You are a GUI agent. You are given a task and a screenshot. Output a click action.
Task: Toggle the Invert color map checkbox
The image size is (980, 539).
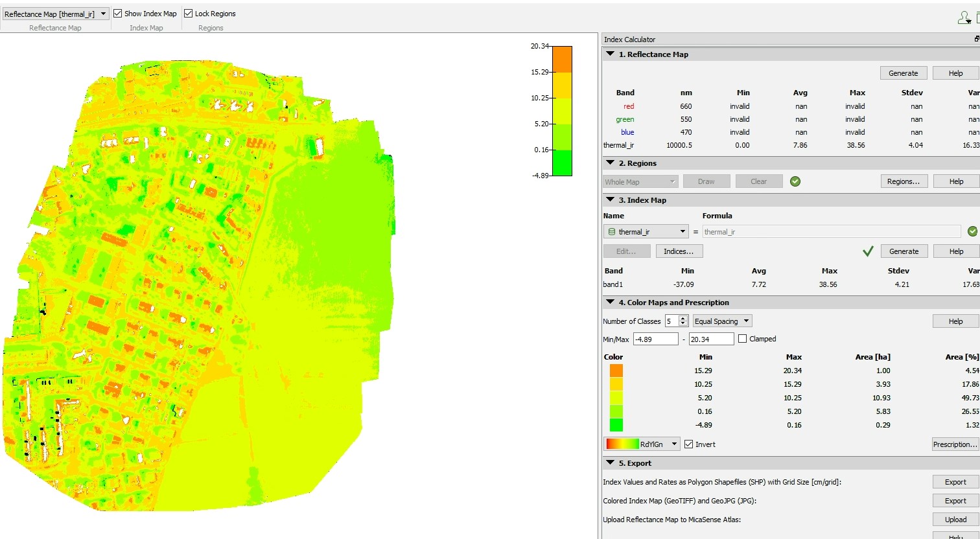point(688,444)
